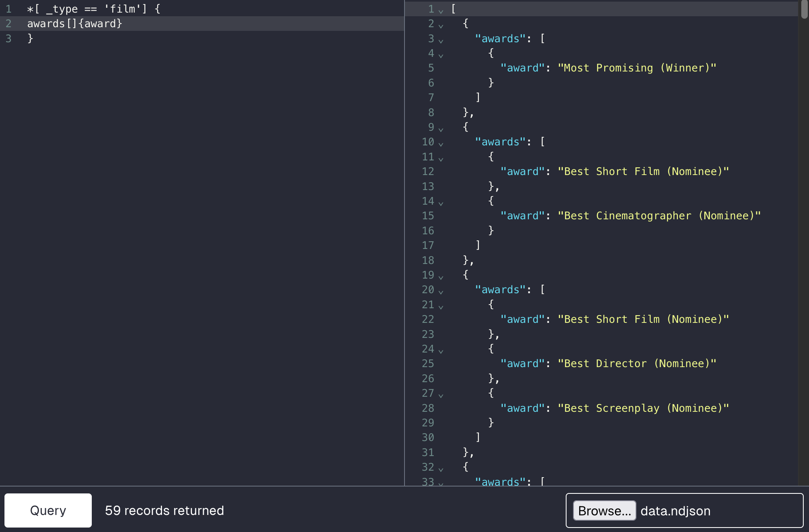The width and height of the screenshot is (809, 532).
Task: Collapse the block at result line 32
Action: pyautogui.click(x=441, y=469)
